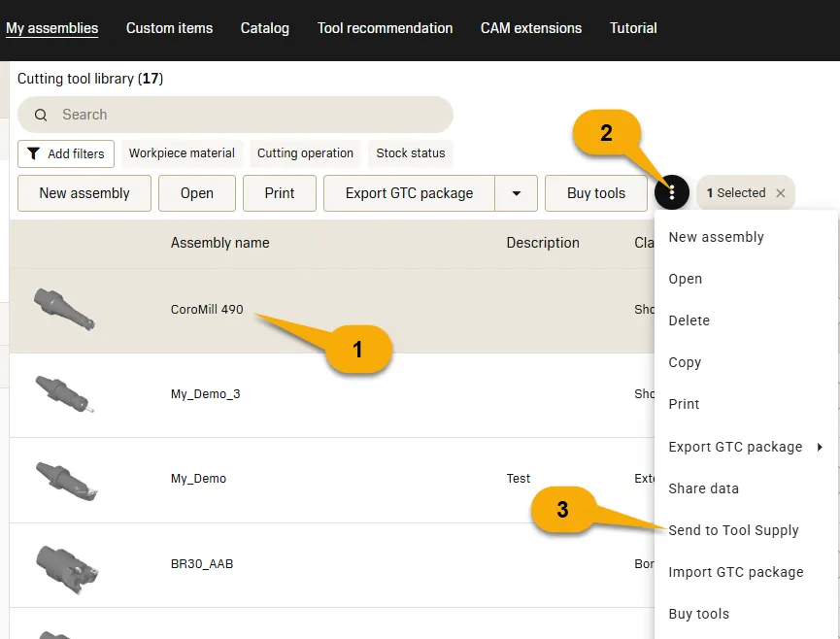Select Send to Tool Supply menu entry
The image size is (840, 639).
[733, 530]
